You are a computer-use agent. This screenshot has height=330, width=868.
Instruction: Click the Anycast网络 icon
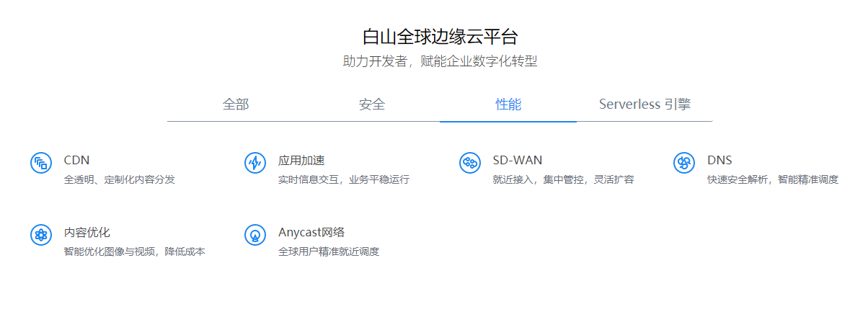(255, 235)
